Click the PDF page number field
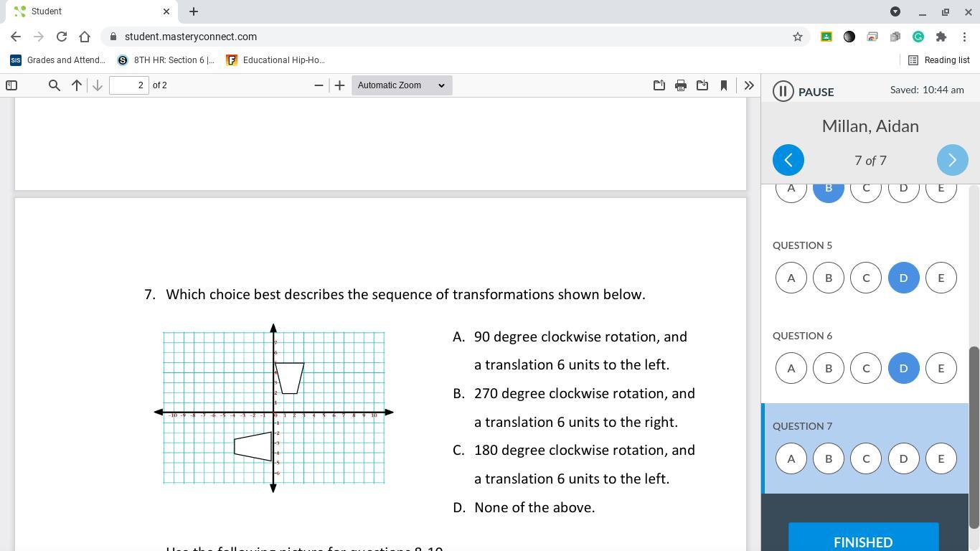 pyautogui.click(x=129, y=85)
